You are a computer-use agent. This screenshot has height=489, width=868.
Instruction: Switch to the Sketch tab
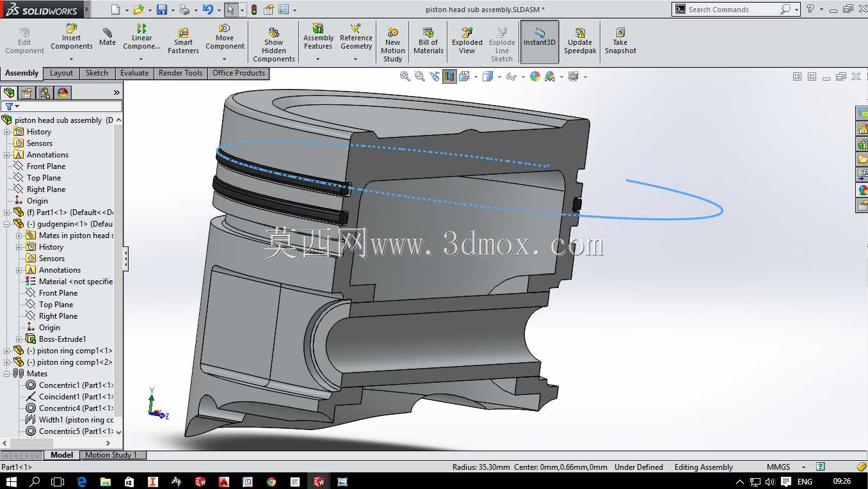pyautogui.click(x=97, y=73)
